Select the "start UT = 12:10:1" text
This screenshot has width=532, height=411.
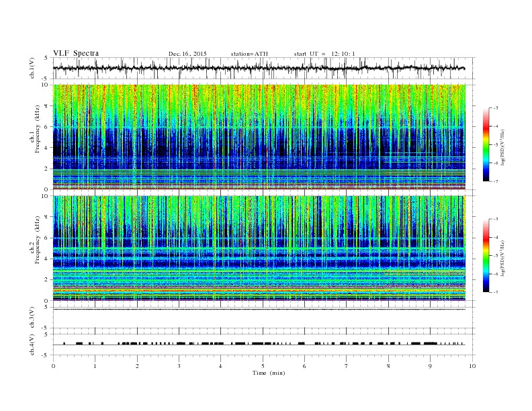[324, 54]
